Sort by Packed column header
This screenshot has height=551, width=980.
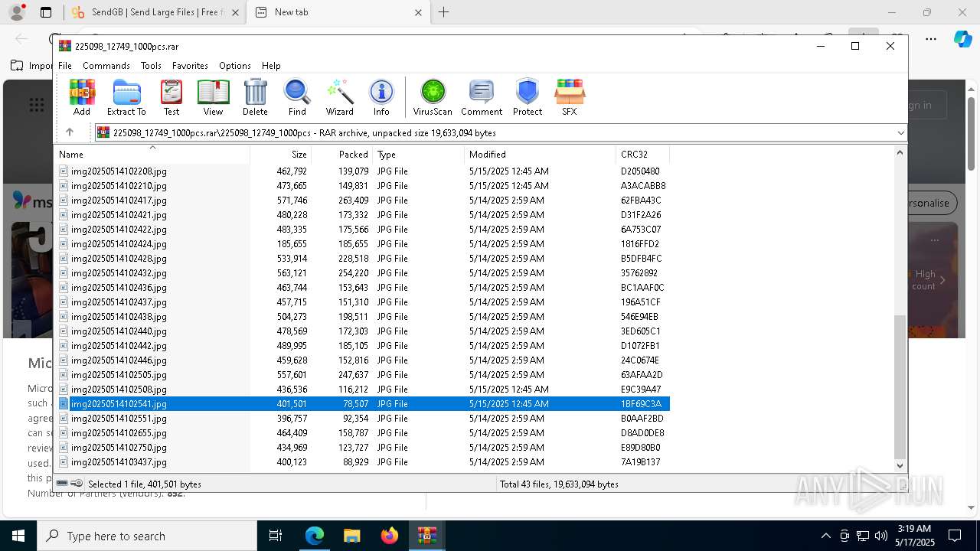[341, 155]
